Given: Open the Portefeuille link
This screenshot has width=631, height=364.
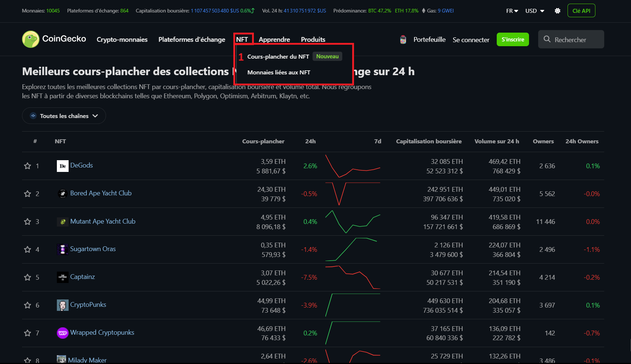Looking at the screenshot, I should pos(430,40).
